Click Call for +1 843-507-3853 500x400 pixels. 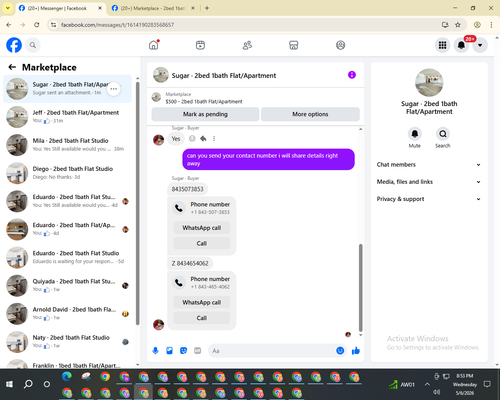pos(202,243)
